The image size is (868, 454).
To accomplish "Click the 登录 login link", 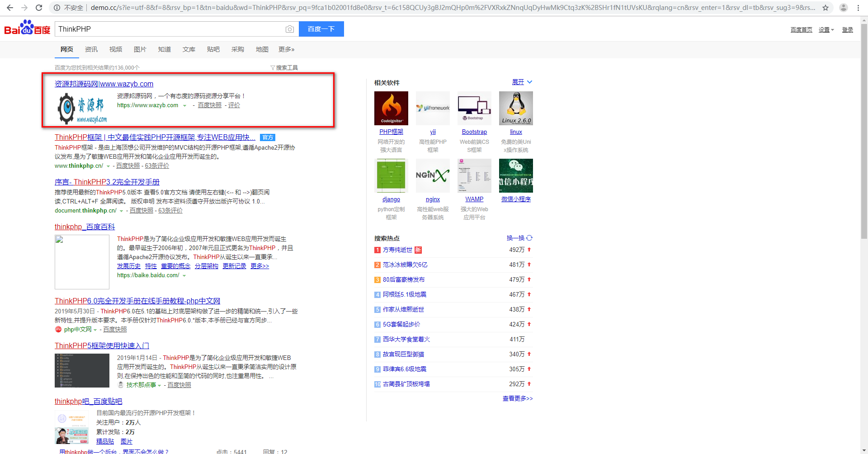I will point(847,30).
